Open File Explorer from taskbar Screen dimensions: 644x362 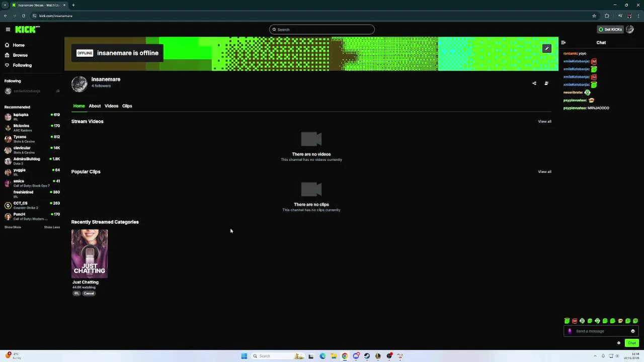coord(334,356)
